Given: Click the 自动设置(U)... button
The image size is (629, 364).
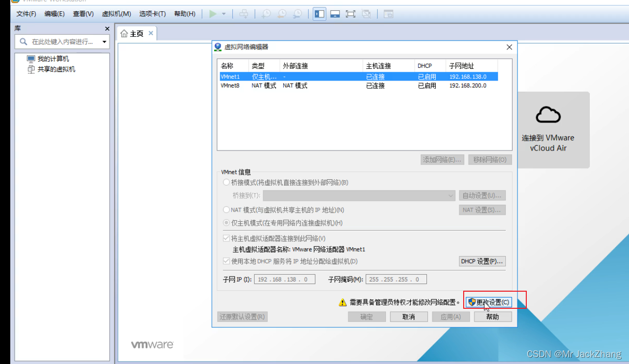Looking at the screenshot, I should point(482,195).
